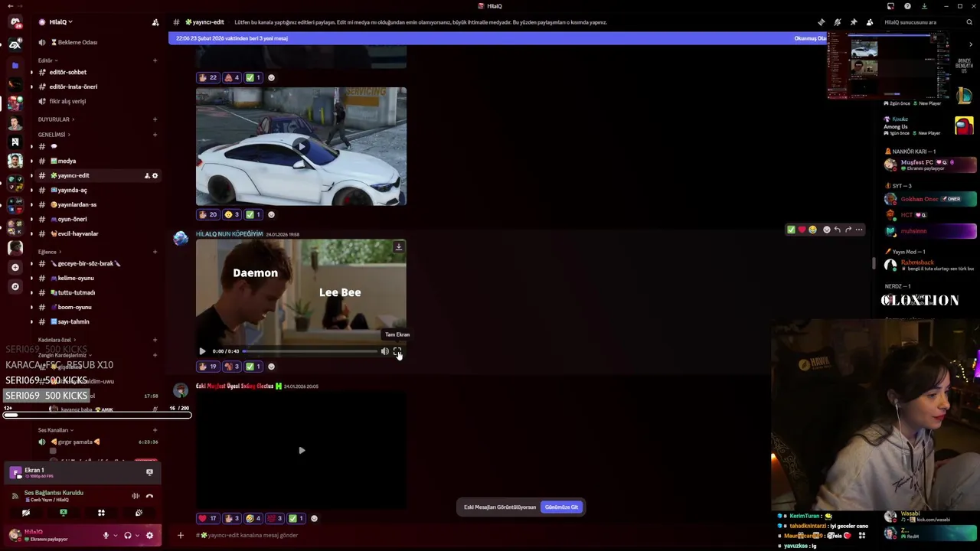Image resolution: width=980 pixels, height=551 pixels.
Task: Disconnect from the voice channel
Action: click(149, 496)
